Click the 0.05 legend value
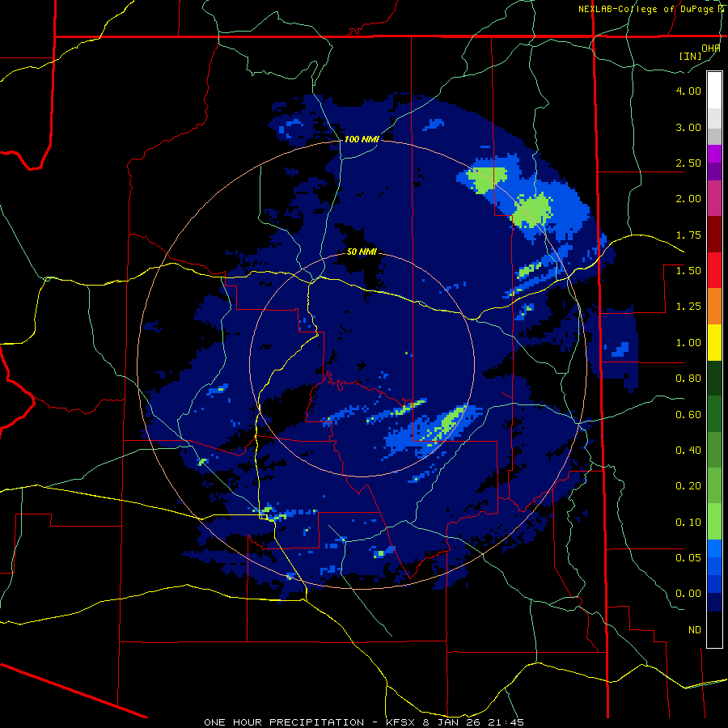 [x=688, y=558]
